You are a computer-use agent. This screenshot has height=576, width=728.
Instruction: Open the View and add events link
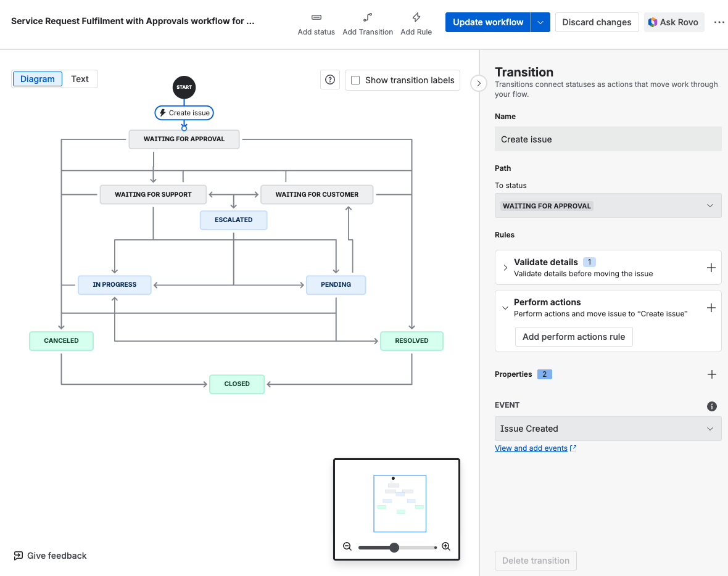click(x=531, y=448)
